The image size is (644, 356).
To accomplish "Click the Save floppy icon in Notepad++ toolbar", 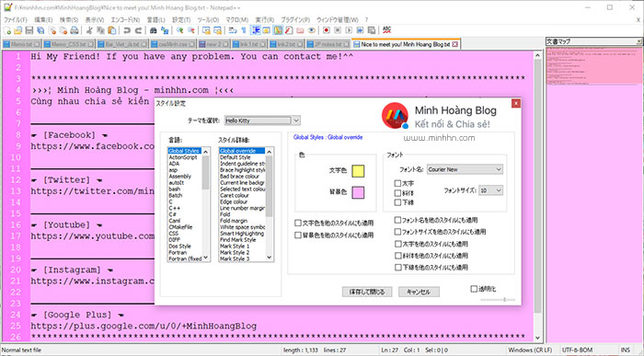I will [x=29, y=30].
